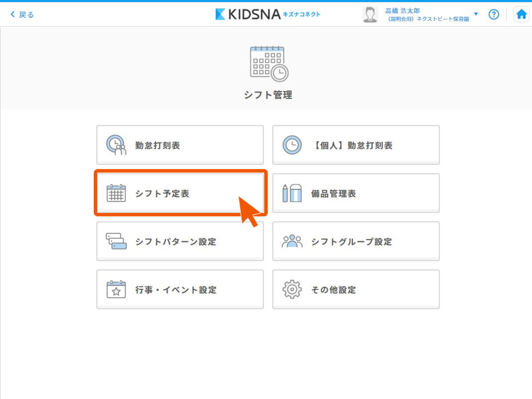Click the large シフト管理 calendar header image
The image size is (532, 399).
[268, 63]
